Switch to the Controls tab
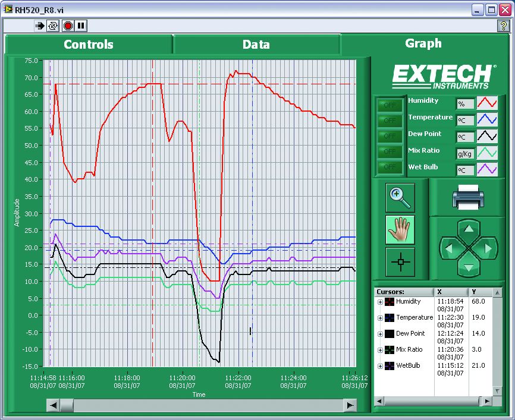The image size is (515, 420). (89, 45)
